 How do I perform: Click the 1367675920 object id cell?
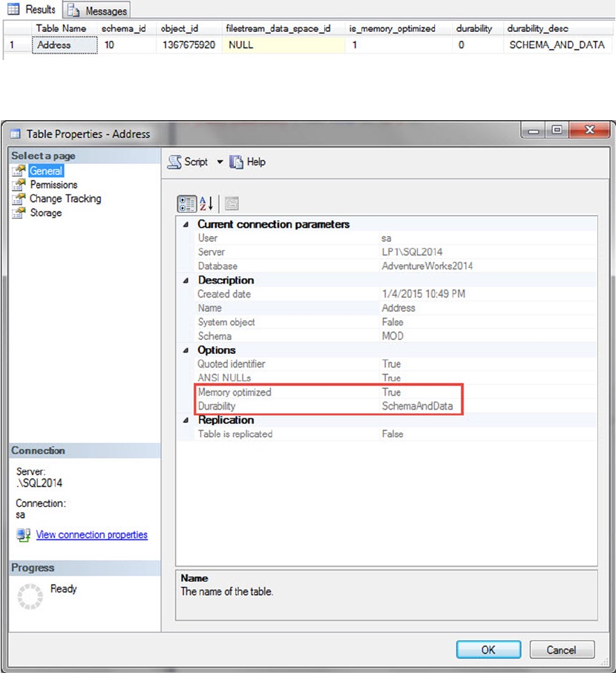coord(189,45)
